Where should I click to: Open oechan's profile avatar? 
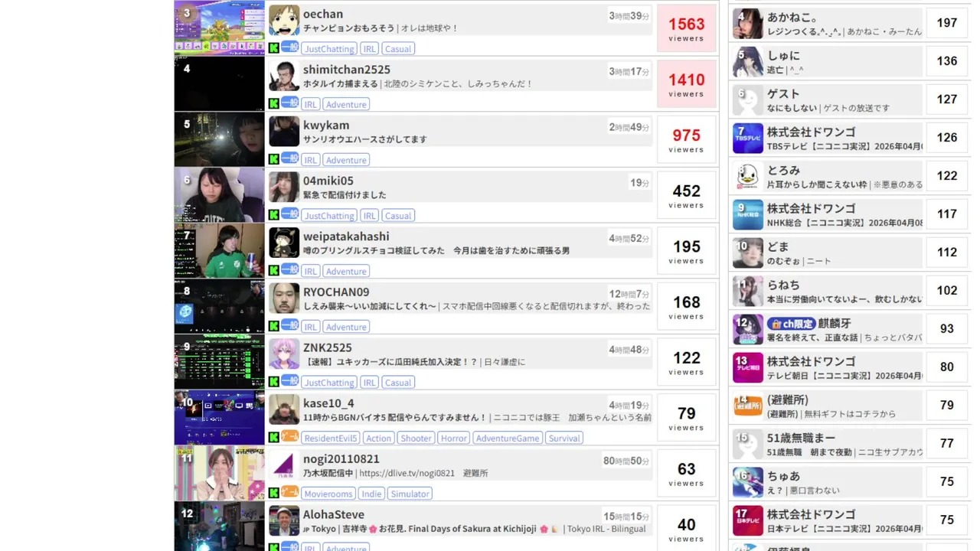[284, 20]
